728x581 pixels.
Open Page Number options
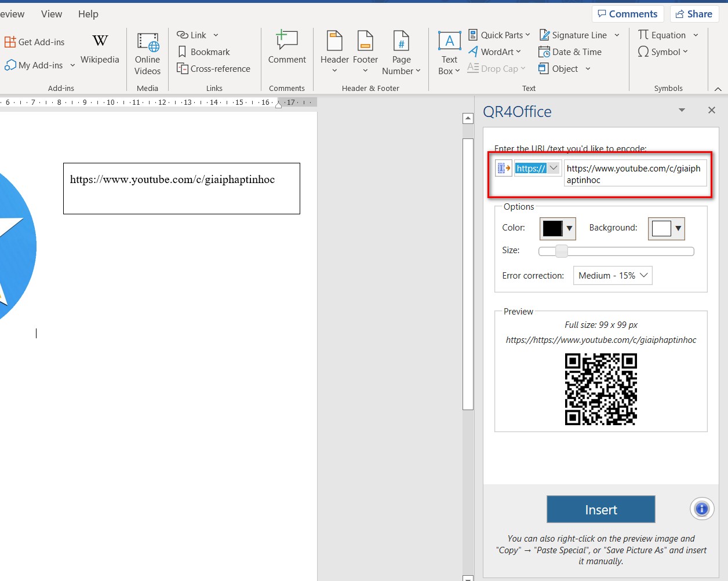pos(401,53)
